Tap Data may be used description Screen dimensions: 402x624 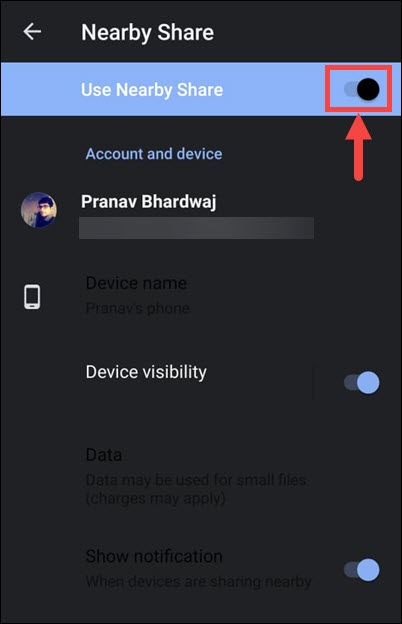[195, 489]
